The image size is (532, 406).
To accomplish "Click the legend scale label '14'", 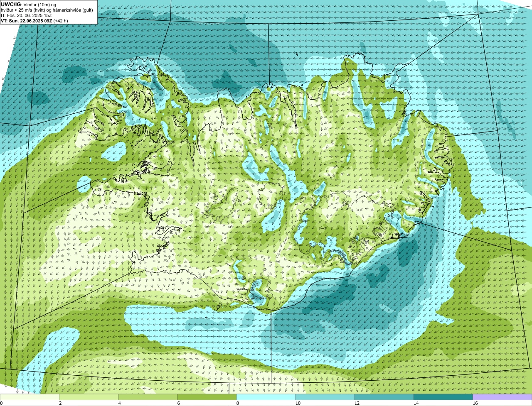I will click(x=416, y=403).
